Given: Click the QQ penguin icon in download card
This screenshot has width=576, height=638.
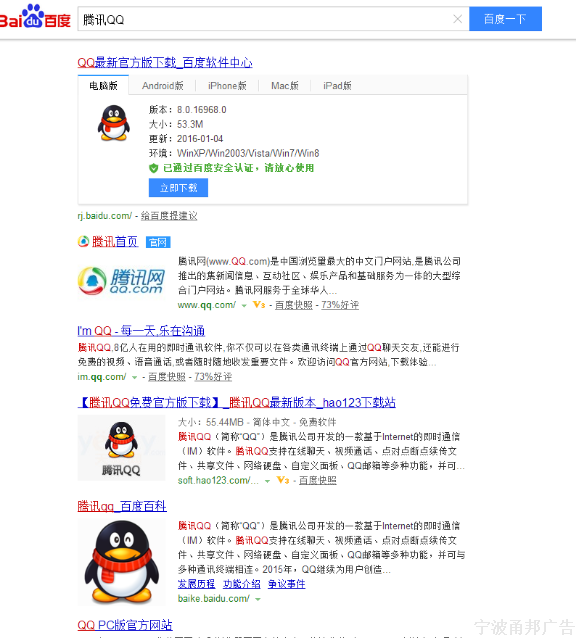Looking at the screenshot, I should point(113,123).
